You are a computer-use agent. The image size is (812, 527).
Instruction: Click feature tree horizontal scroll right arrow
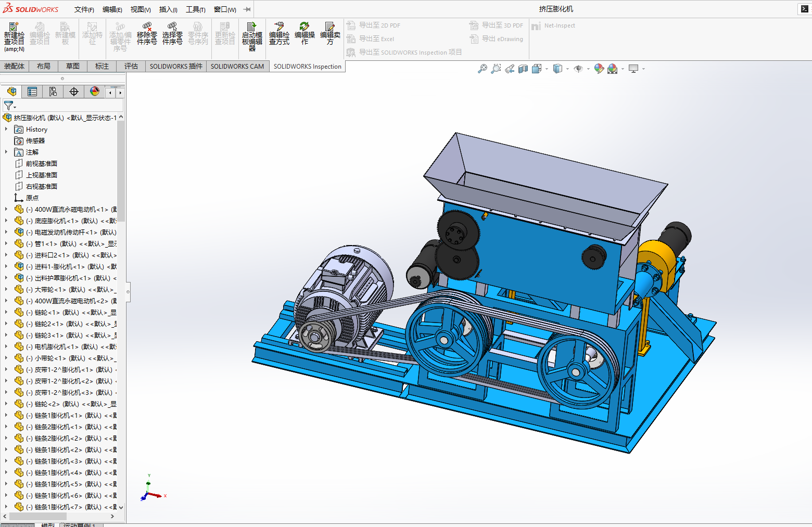(112, 516)
